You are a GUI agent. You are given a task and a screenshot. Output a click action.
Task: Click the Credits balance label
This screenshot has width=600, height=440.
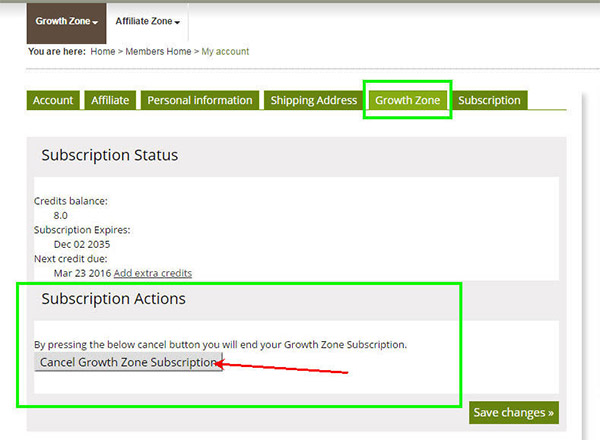(71, 201)
